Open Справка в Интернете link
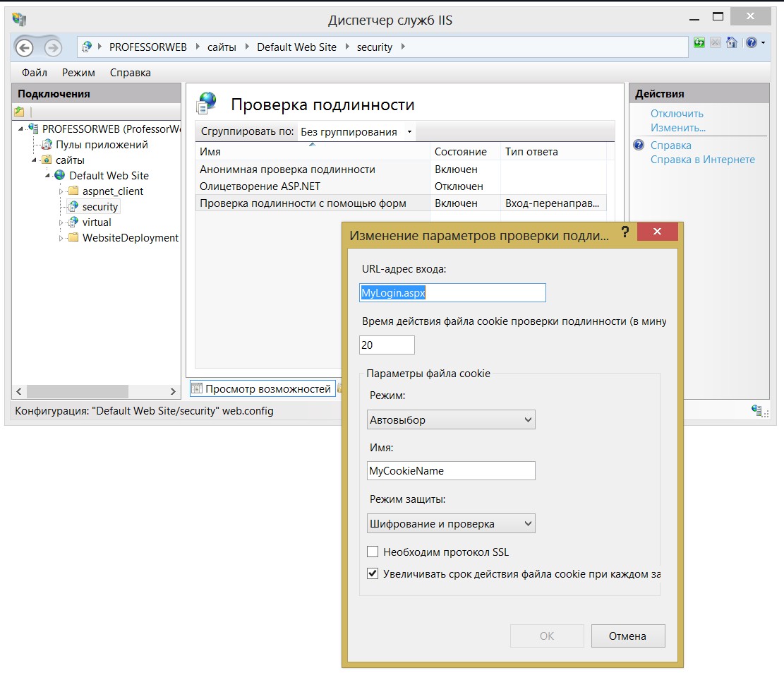 coord(703,159)
